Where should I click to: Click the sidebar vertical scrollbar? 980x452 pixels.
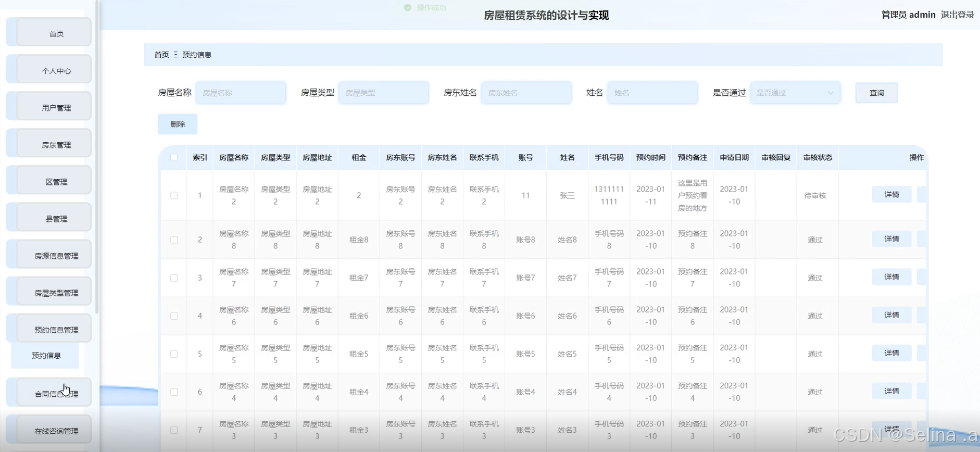97,156
